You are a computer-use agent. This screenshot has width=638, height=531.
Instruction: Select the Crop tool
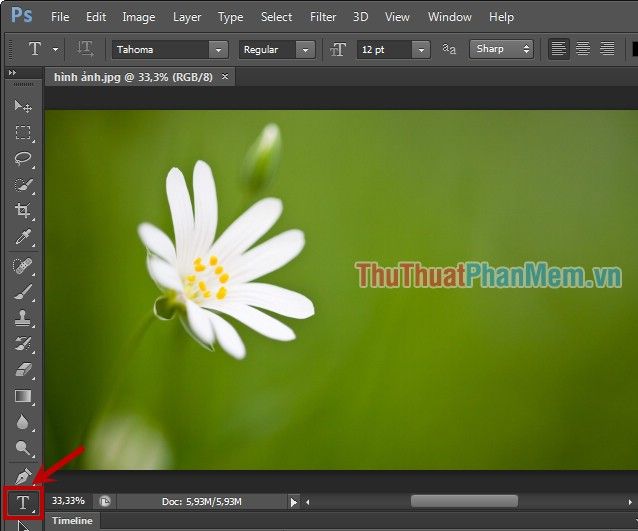pyautogui.click(x=23, y=211)
